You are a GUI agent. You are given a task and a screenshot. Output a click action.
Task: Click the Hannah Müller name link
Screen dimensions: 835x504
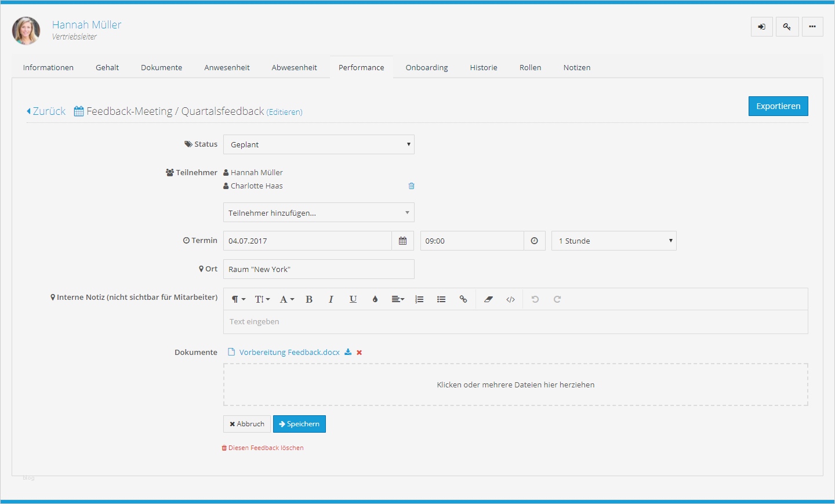[x=87, y=24]
